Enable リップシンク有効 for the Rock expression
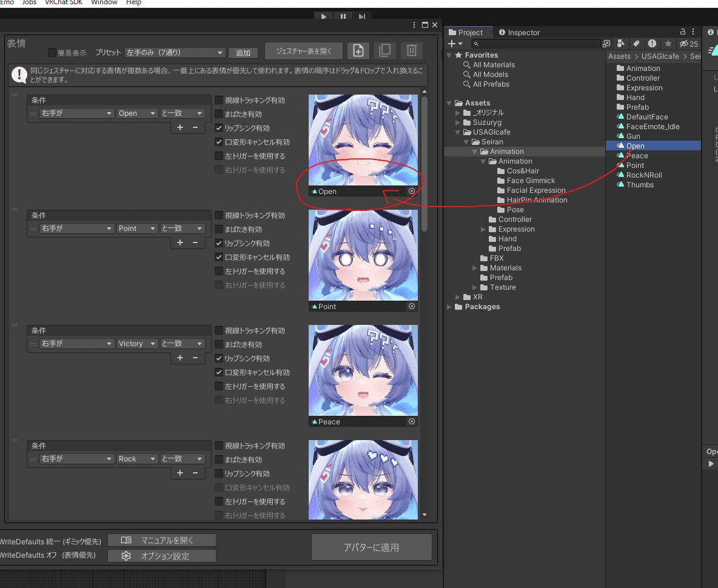 click(x=219, y=473)
